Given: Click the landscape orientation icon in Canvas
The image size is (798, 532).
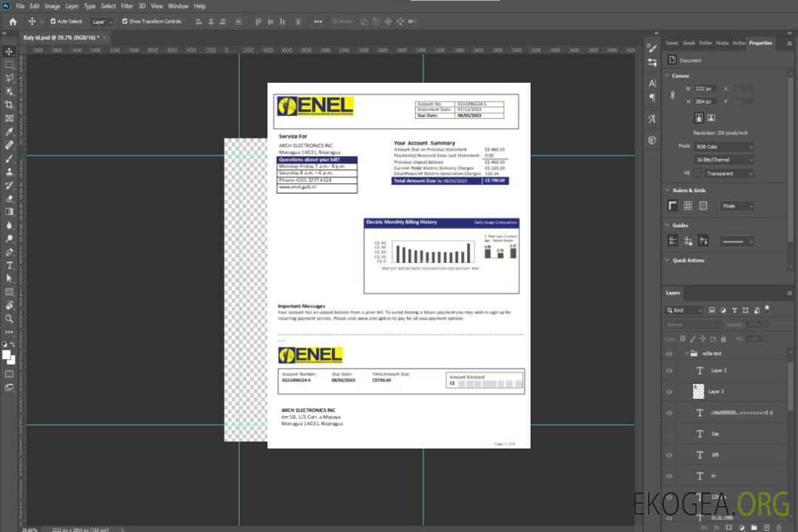Looking at the screenshot, I should [x=711, y=117].
